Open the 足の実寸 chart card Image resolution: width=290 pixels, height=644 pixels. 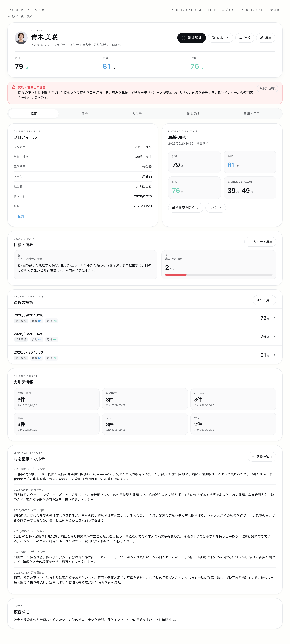click(x=145, y=399)
